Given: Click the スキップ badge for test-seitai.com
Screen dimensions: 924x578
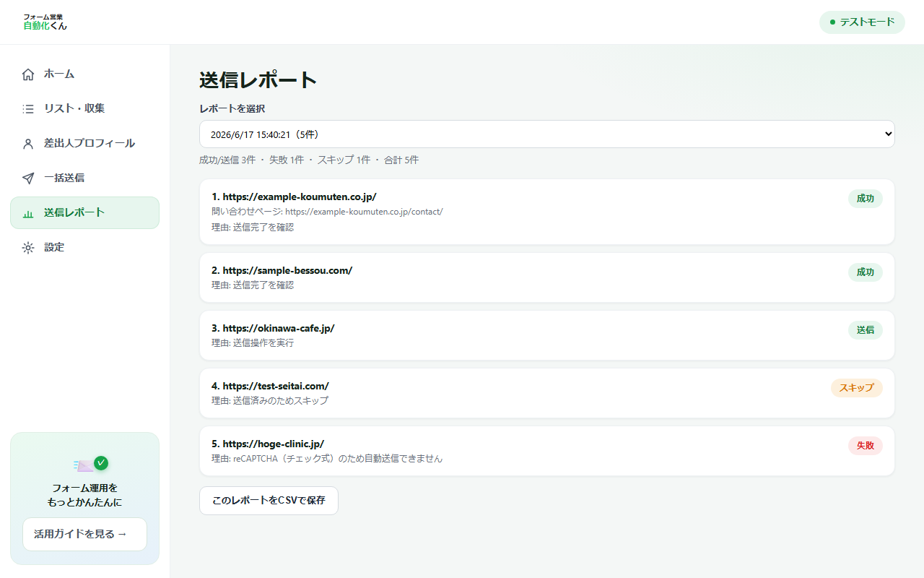Looking at the screenshot, I should (x=857, y=388).
